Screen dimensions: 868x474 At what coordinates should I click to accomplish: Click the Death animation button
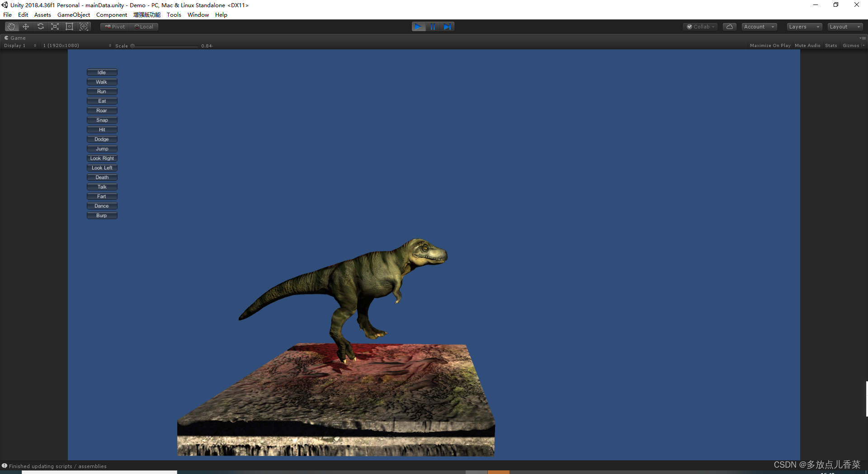(102, 177)
